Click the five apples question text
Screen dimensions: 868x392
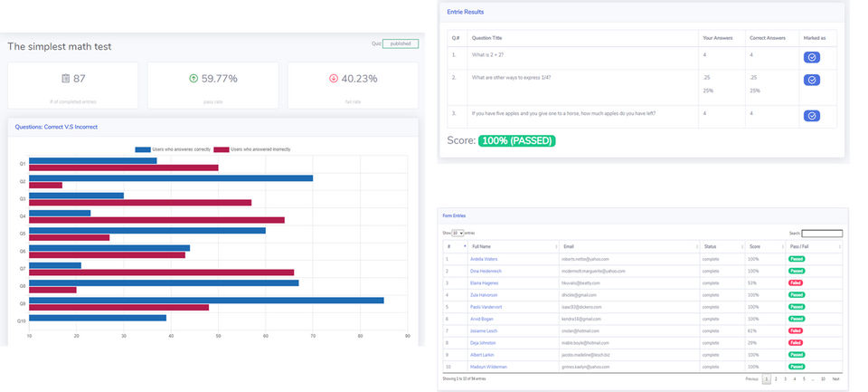point(564,113)
